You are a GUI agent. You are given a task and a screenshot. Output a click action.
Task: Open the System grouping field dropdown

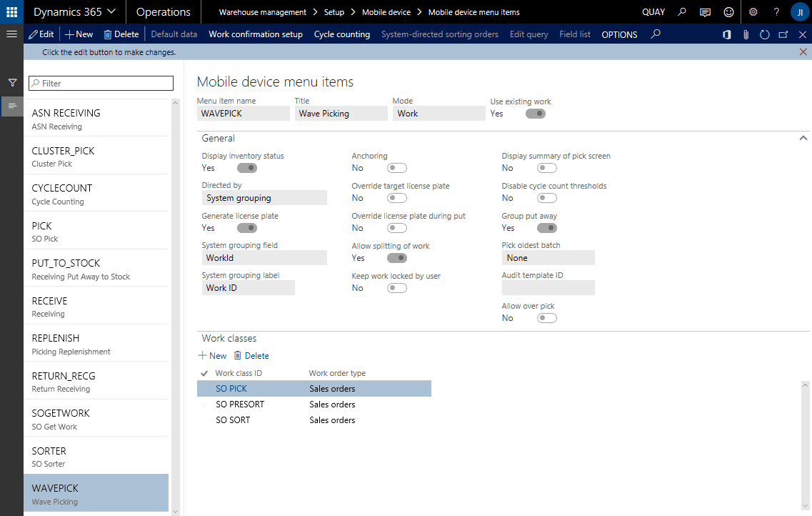coord(264,258)
